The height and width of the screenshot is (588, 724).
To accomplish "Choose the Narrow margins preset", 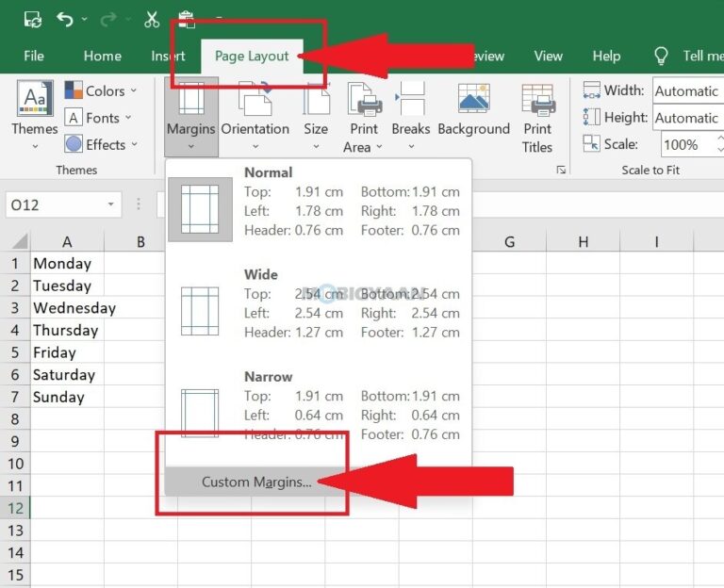I will coord(318,406).
